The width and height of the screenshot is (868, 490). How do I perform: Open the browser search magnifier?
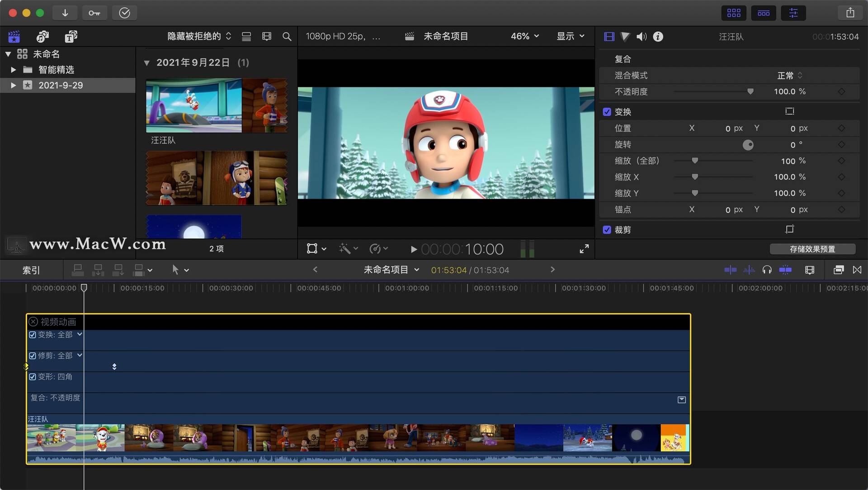(x=287, y=37)
